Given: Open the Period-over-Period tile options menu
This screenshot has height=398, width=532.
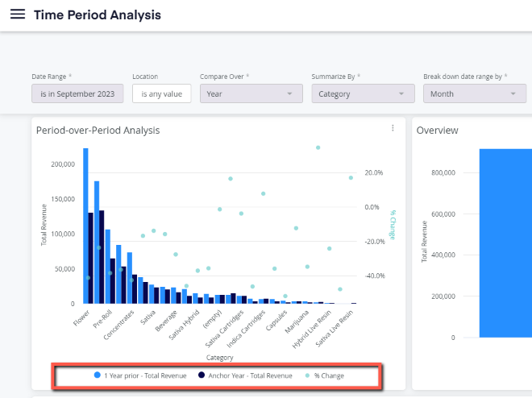Looking at the screenshot, I should pos(393,128).
